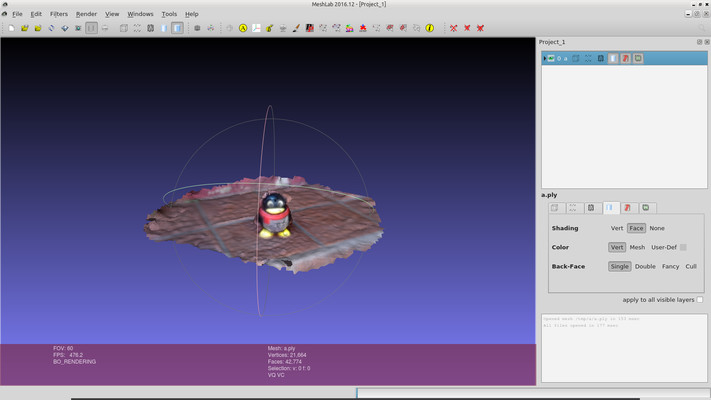Open the View menu
This screenshot has width=711, height=400.
[112, 14]
